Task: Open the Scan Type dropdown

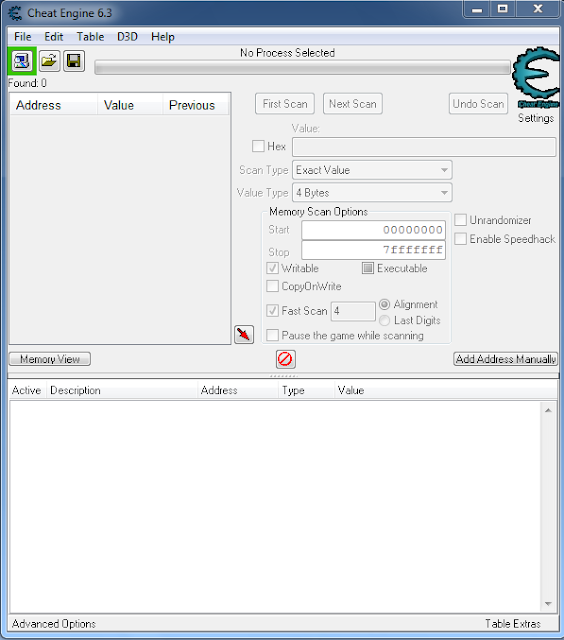Action: [x=372, y=170]
